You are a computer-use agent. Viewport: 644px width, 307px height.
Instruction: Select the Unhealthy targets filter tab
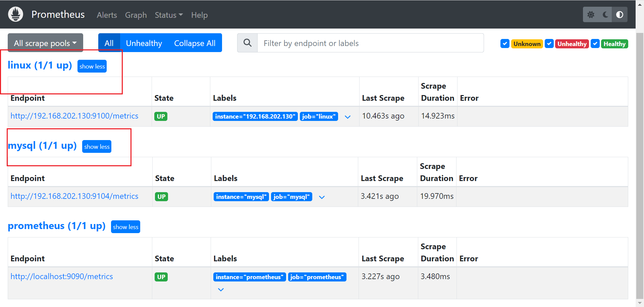point(144,43)
